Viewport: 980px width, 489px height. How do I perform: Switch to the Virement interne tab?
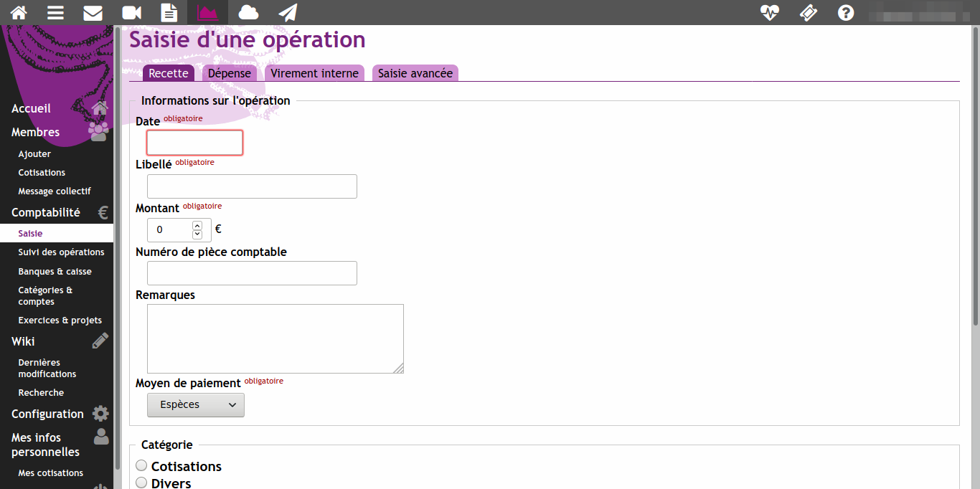(314, 73)
